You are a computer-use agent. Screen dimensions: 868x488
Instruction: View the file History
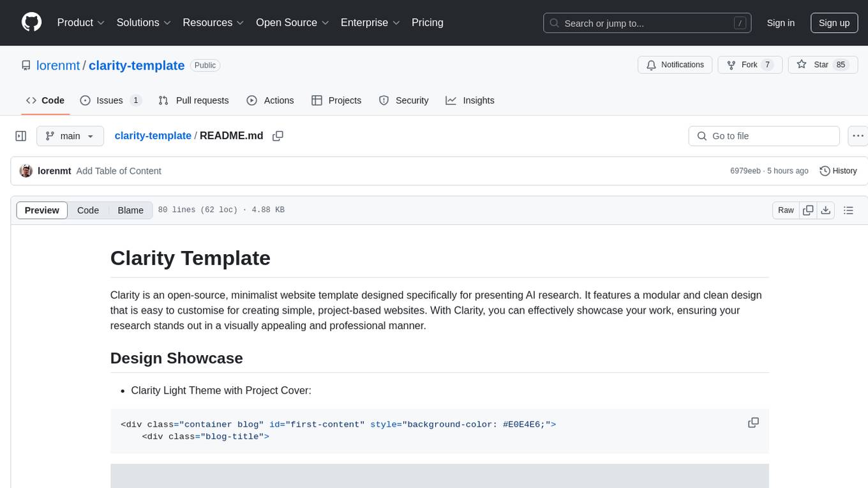(838, 171)
